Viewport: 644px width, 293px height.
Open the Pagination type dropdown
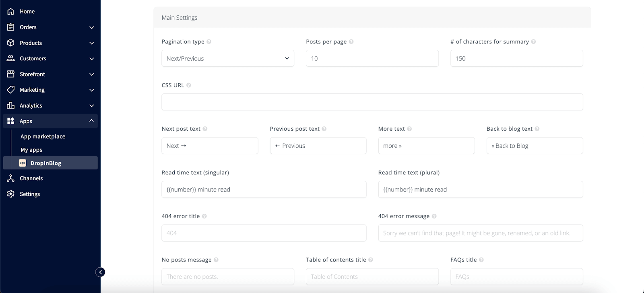click(x=228, y=58)
